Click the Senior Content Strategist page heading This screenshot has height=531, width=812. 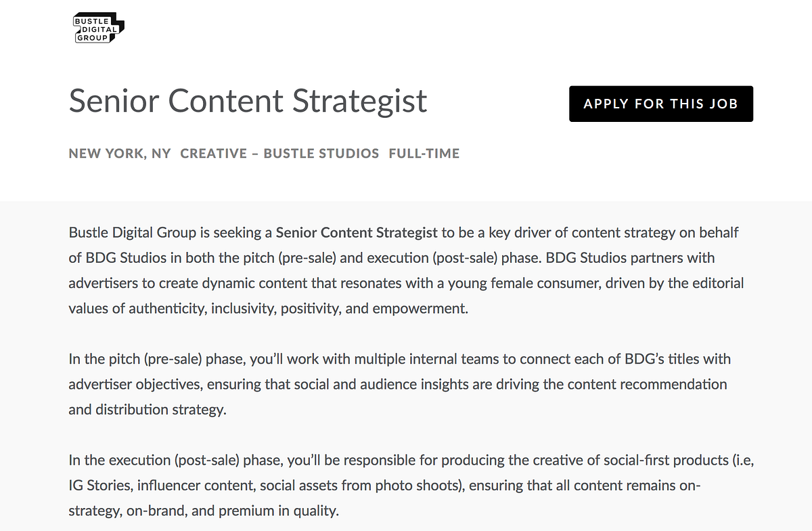pos(248,101)
